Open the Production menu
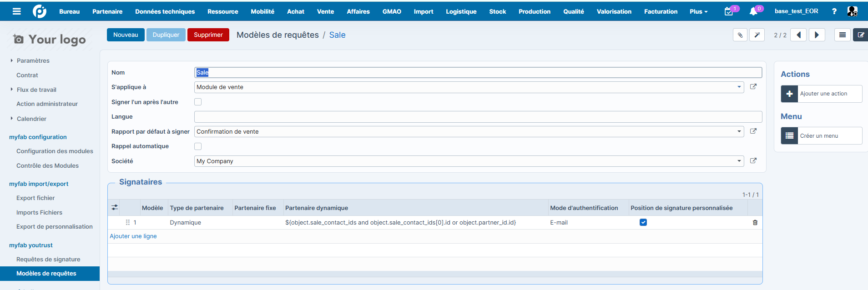Image resolution: width=868 pixels, height=290 pixels. click(x=535, y=11)
